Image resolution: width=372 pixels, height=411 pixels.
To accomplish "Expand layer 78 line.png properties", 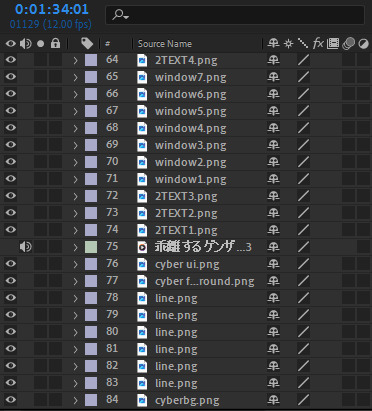I will tap(76, 298).
